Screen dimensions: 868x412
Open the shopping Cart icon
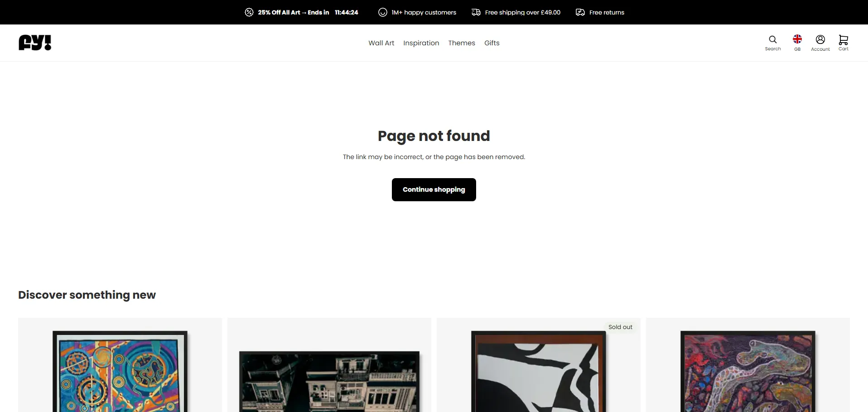point(844,39)
